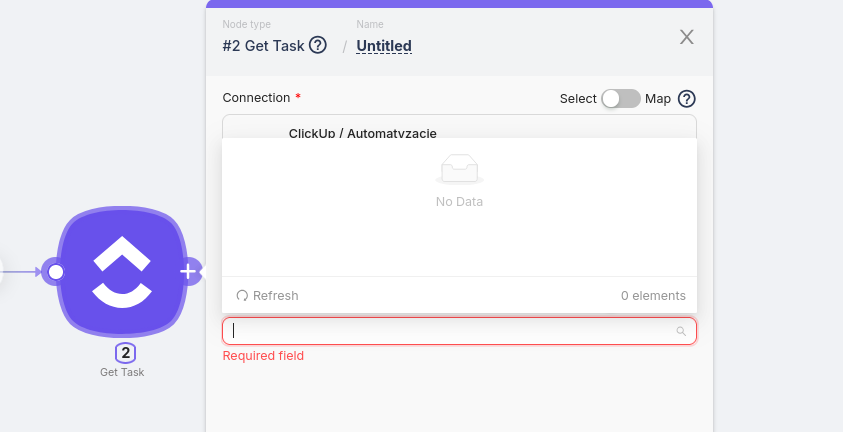Click the Select label beside the switch
This screenshot has width=843, height=432.
pyautogui.click(x=578, y=99)
